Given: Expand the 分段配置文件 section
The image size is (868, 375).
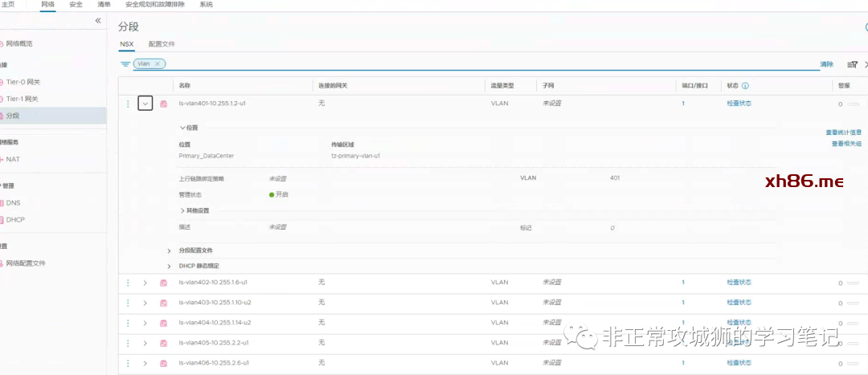Looking at the screenshot, I should pyautogui.click(x=170, y=251).
